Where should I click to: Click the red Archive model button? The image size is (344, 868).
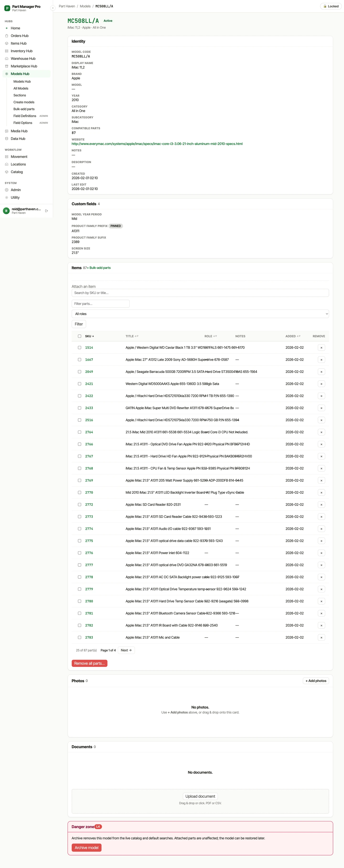[x=86, y=848]
